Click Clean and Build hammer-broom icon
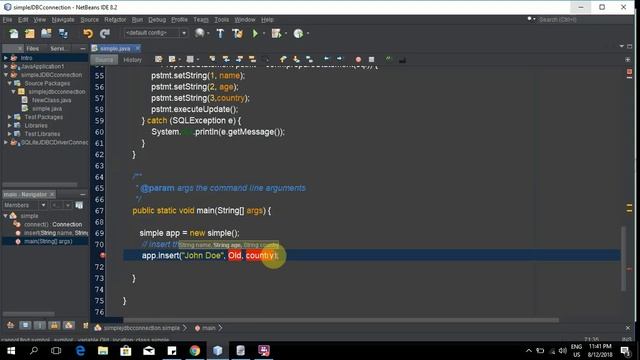This screenshot has width=640, height=360. 237,33
